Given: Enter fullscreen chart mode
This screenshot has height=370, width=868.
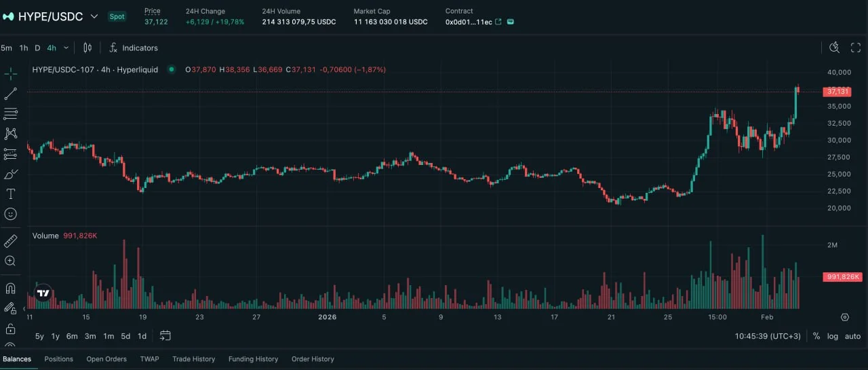Looking at the screenshot, I should pyautogui.click(x=855, y=48).
